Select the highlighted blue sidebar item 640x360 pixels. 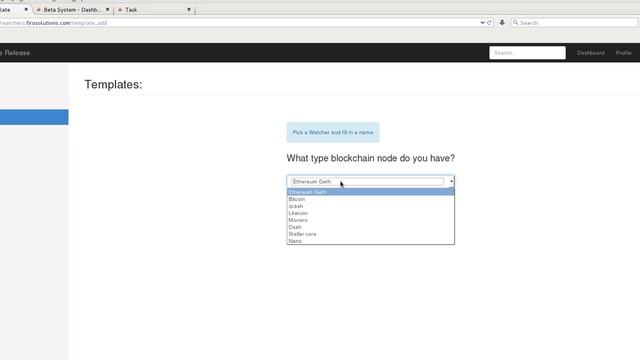(x=34, y=117)
